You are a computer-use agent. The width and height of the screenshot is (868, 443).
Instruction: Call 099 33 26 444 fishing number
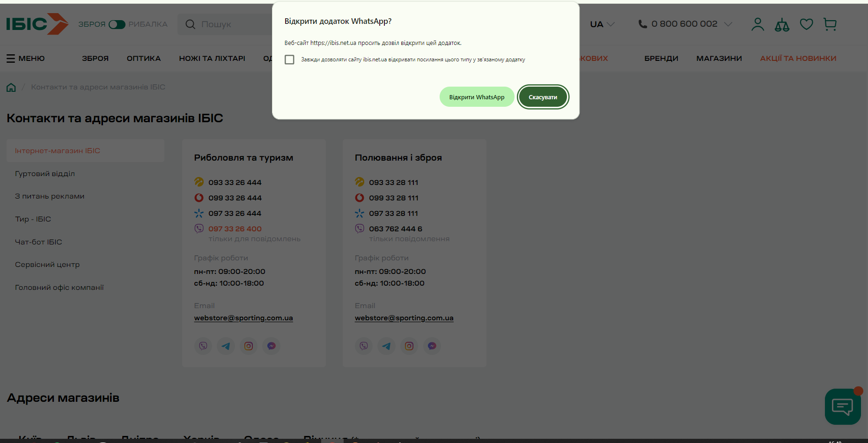click(235, 198)
